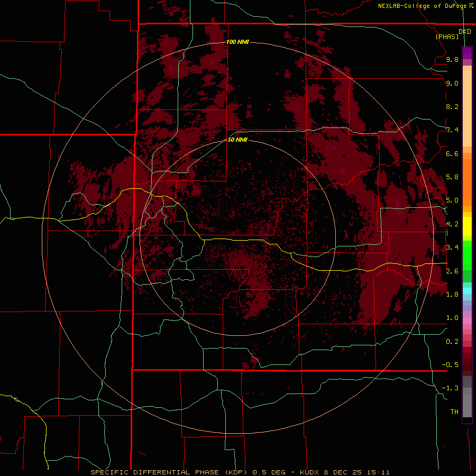Click the -1.3 value on color scale
Screen dimensions: 476x476
coord(450,388)
